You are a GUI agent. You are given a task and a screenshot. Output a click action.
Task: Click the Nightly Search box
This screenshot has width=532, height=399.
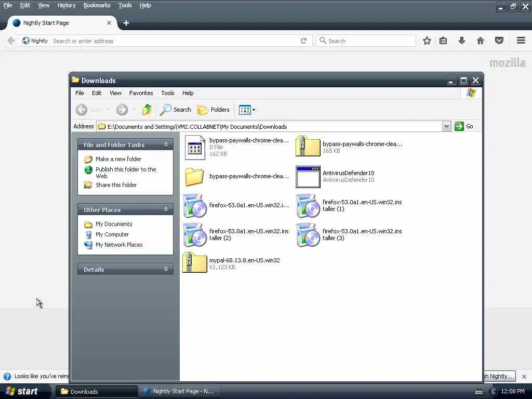tap(366, 41)
